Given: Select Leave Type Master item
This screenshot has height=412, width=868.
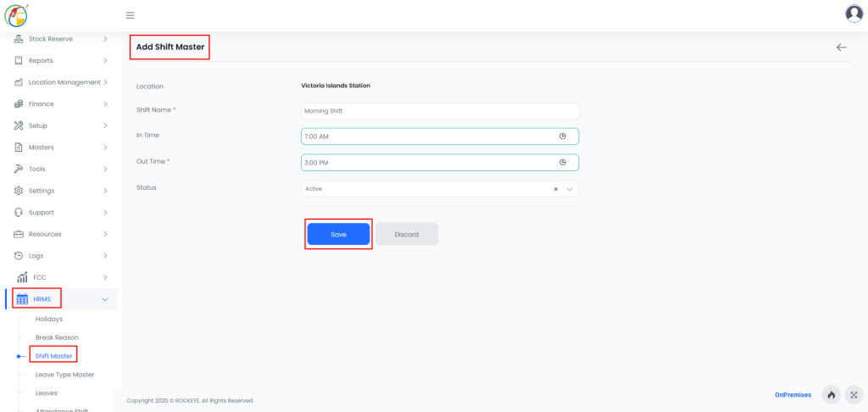Looking at the screenshot, I should tap(64, 375).
